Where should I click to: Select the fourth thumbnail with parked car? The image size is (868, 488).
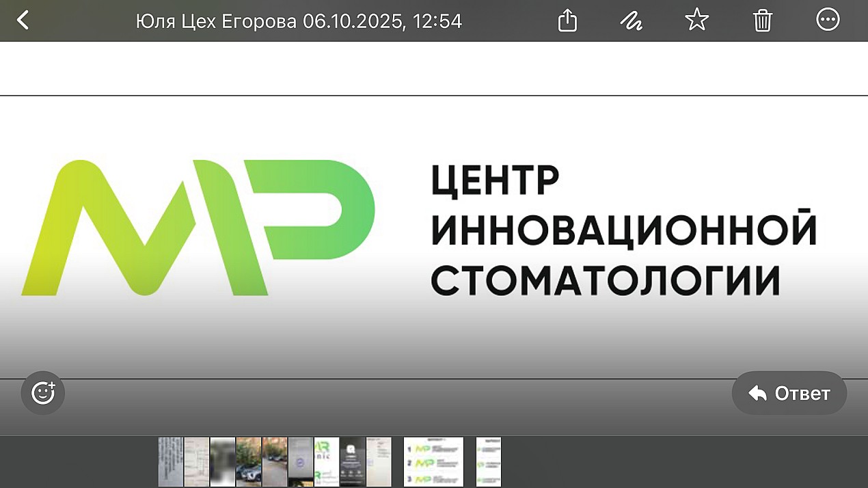248,462
